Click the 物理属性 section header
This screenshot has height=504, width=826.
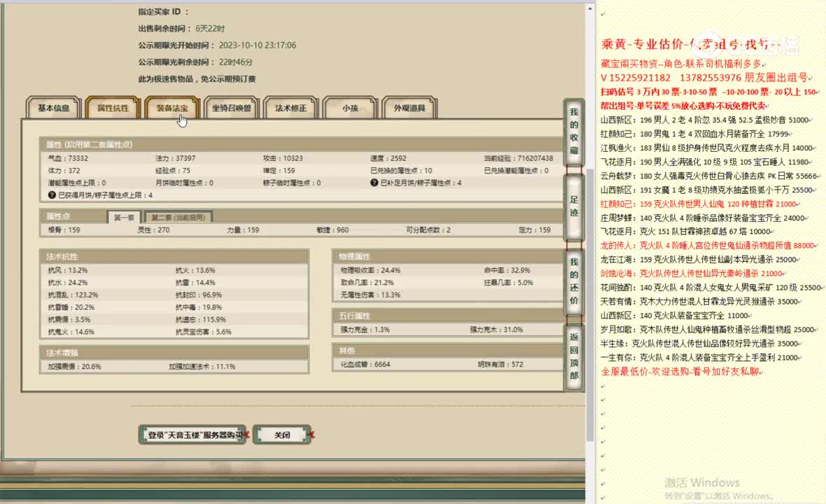[448, 256]
